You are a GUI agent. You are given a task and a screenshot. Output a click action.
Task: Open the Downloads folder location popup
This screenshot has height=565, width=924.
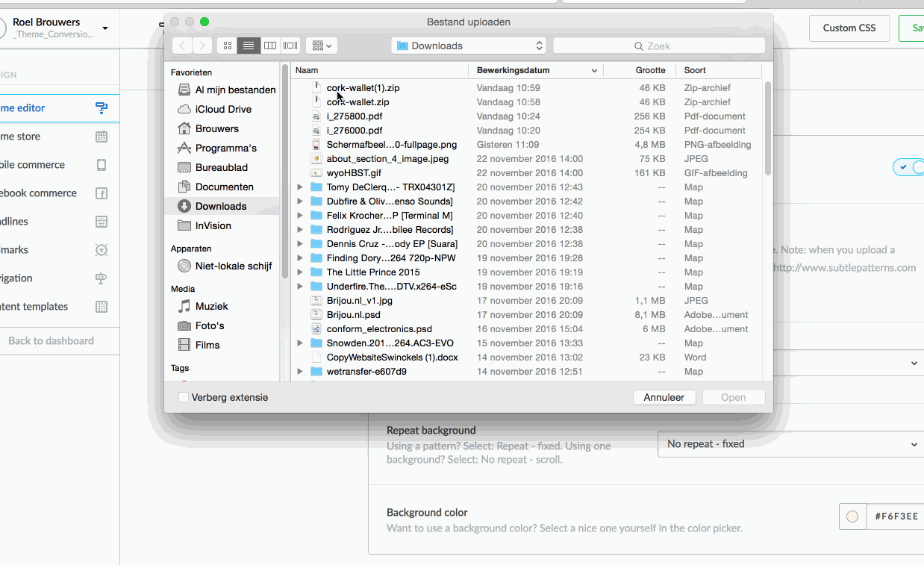point(469,46)
